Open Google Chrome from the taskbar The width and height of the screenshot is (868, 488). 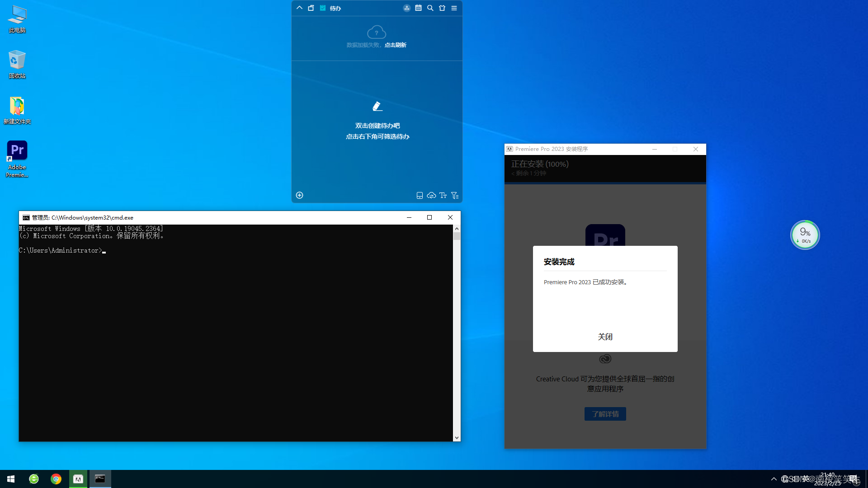tap(56, 479)
